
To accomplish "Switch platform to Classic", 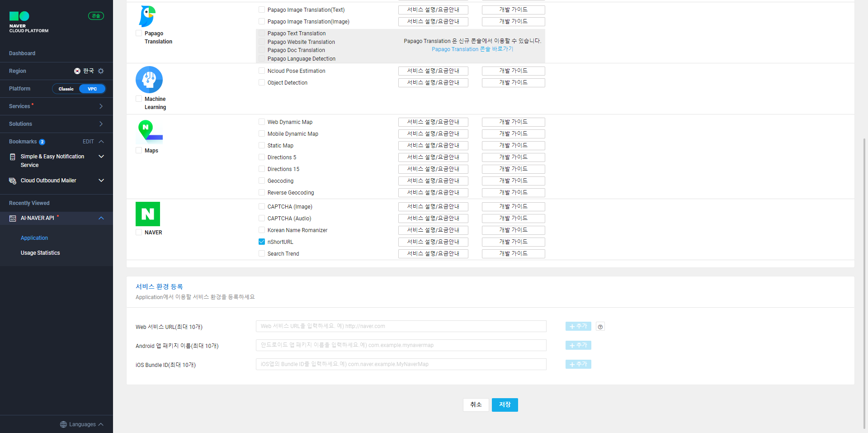I will (x=66, y=89).
